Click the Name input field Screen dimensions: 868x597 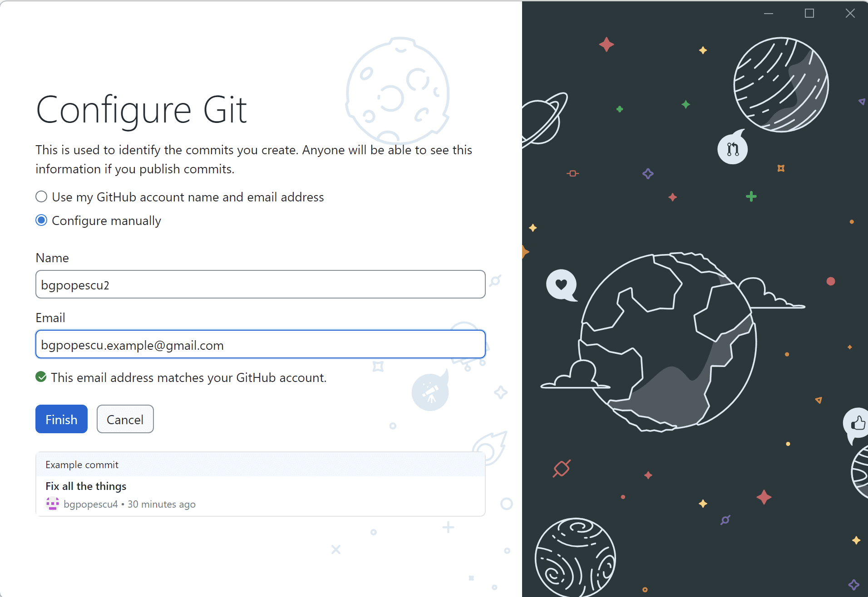[260, 284]
